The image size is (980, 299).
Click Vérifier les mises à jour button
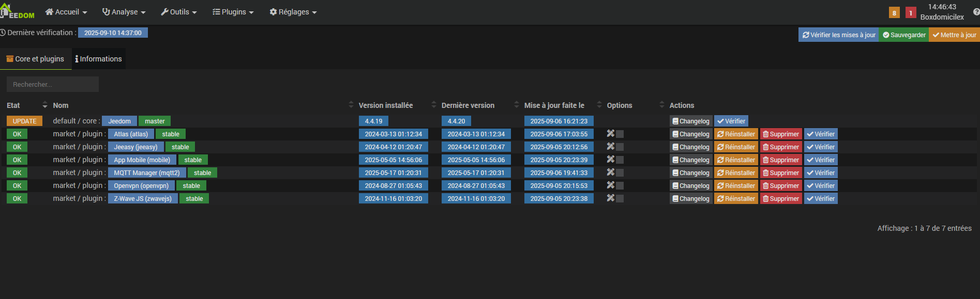click(x=839, y=35)
